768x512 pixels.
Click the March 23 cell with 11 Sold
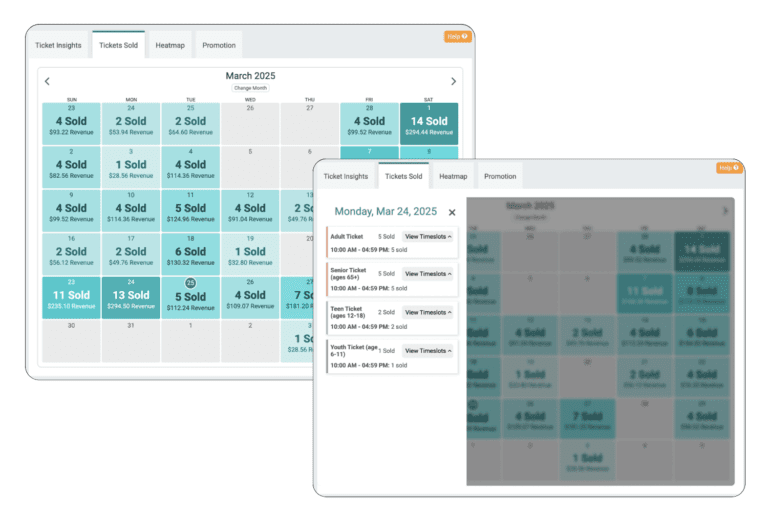point(71,297)
